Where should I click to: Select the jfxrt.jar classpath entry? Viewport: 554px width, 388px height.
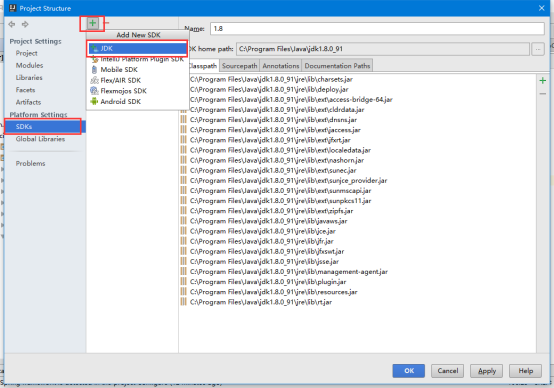pos(270,140)
